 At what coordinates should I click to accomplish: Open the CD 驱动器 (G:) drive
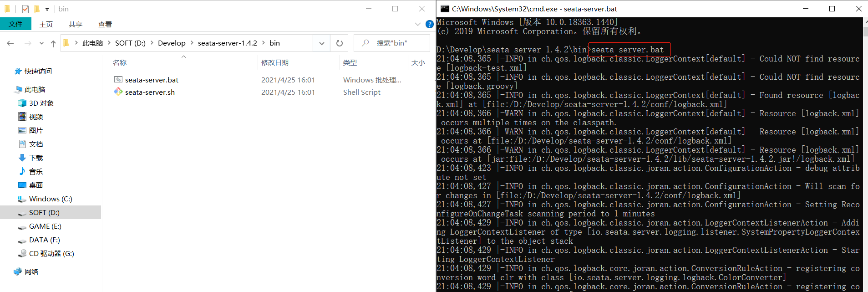pyautogui.click(x=51, y=253)
